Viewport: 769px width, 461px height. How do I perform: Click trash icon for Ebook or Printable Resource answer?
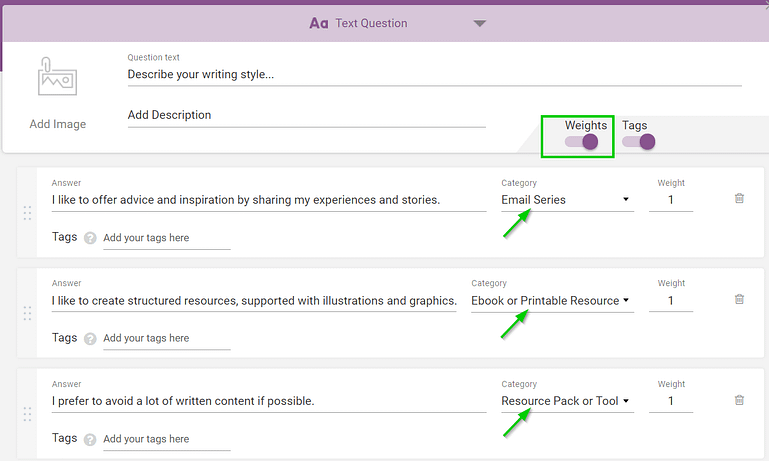(x=739, y=299)
